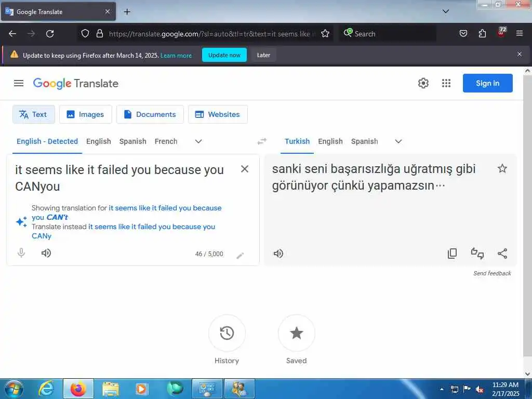Click the Sign in button
532x399 pixels.
click(487, 83)
